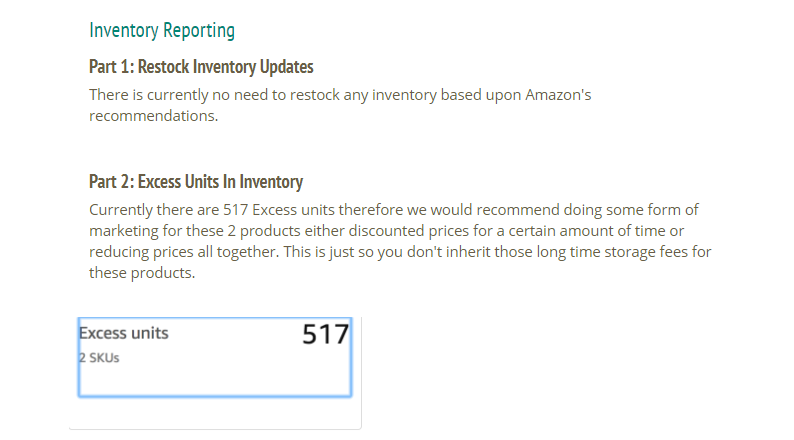This screenshot has height=440, width=794.
Task: Open the Excess units tile
Action: [x=215, y=357]
